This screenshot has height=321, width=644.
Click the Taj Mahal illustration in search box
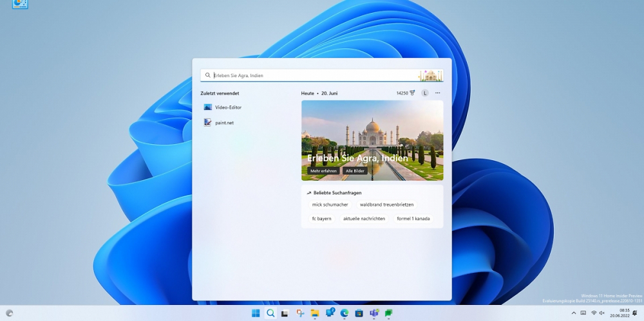point(430,75)
